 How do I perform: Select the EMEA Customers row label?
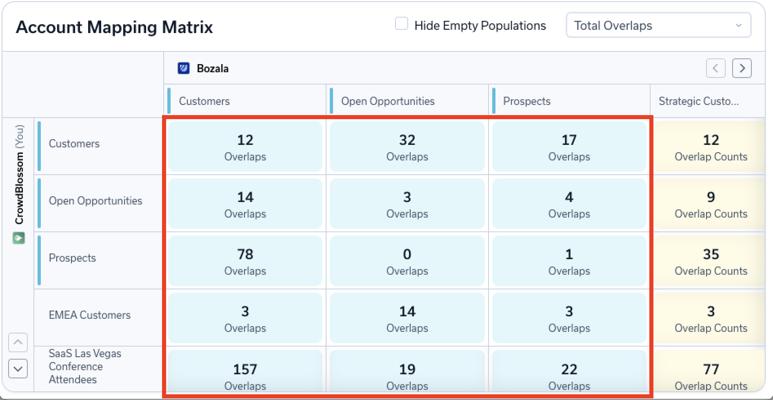coord(90,315)
